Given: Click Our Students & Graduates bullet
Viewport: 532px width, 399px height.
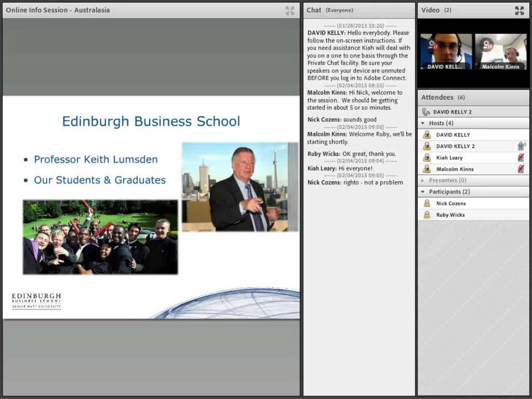Looking at the screenshot, I should pyautogui.click(x=100, y=180).
